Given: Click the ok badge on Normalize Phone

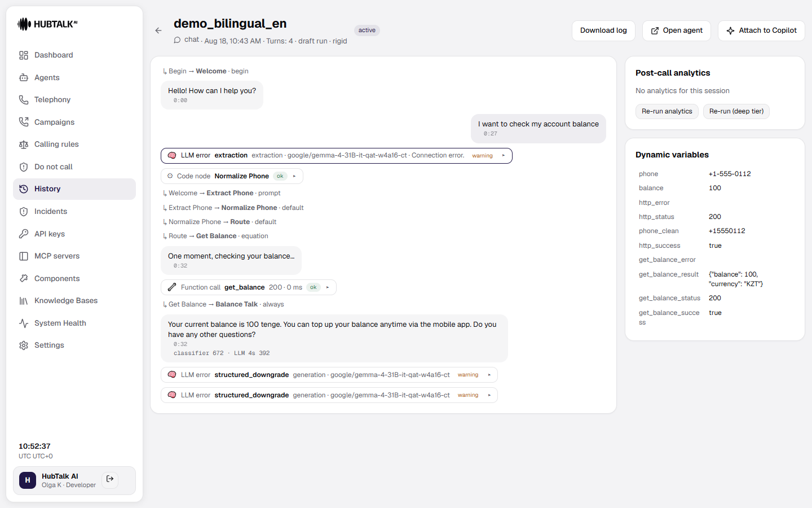Looking at the screenshot, I should (280, 176).
